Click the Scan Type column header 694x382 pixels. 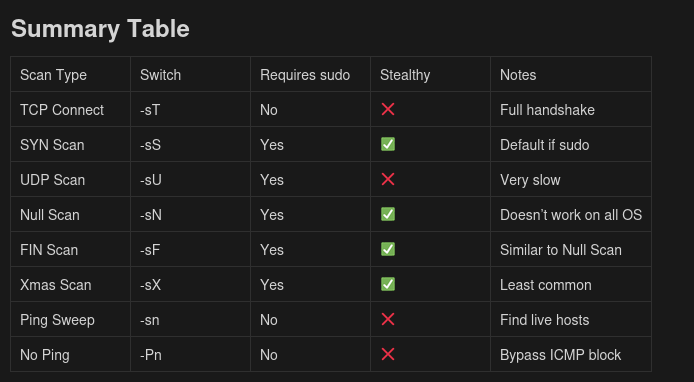point(53,75)
